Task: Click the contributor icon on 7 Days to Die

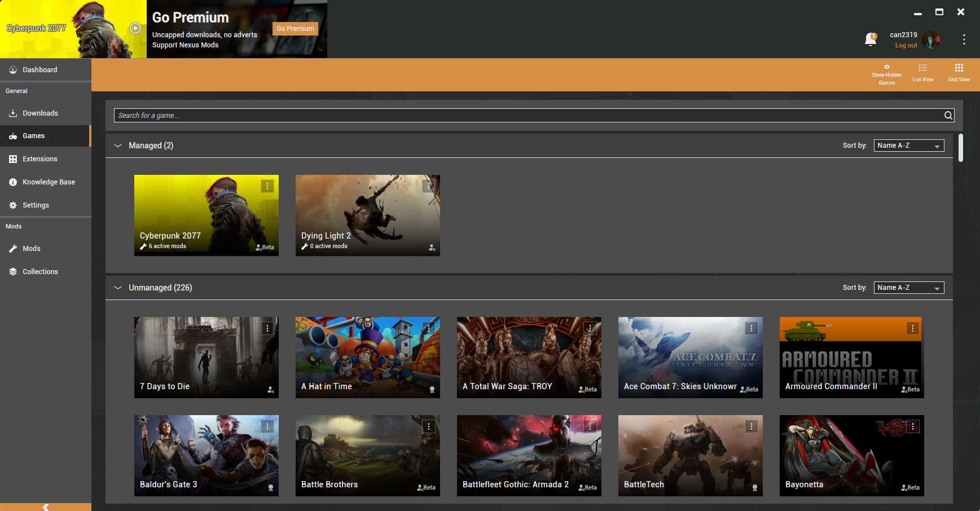Action: 271,390
